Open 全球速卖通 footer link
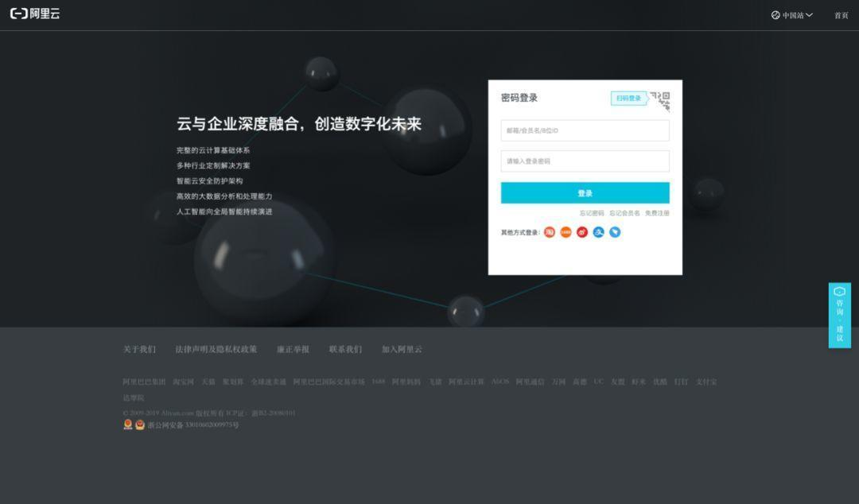Screen dimensions: 859x504 269,382
